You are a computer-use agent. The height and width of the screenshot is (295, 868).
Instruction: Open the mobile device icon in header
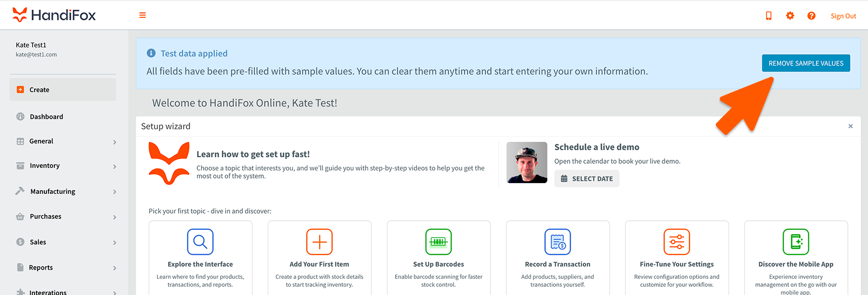[769, 16]
